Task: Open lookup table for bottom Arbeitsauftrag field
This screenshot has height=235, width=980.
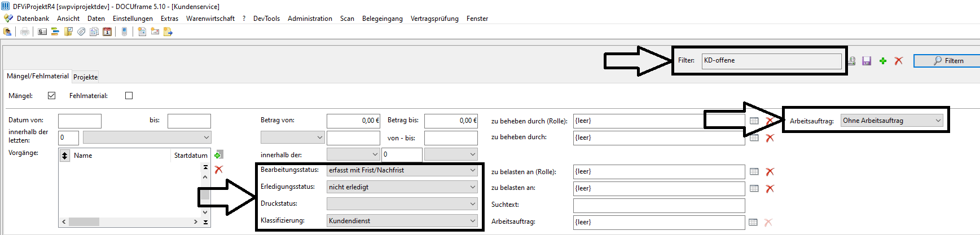Action: pyautogui.click(x=753, y=222)
